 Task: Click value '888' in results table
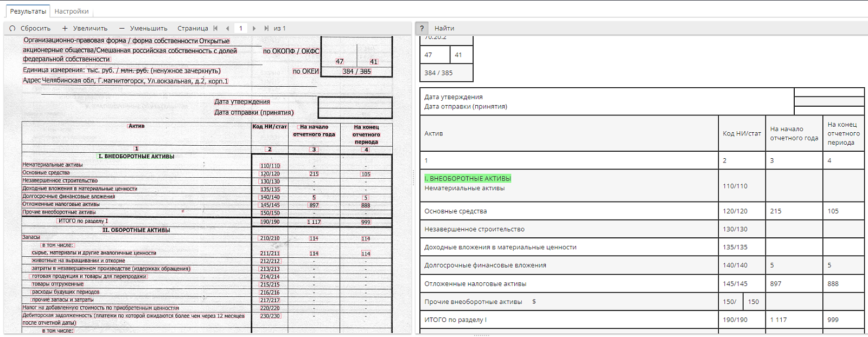coord(833,283)
